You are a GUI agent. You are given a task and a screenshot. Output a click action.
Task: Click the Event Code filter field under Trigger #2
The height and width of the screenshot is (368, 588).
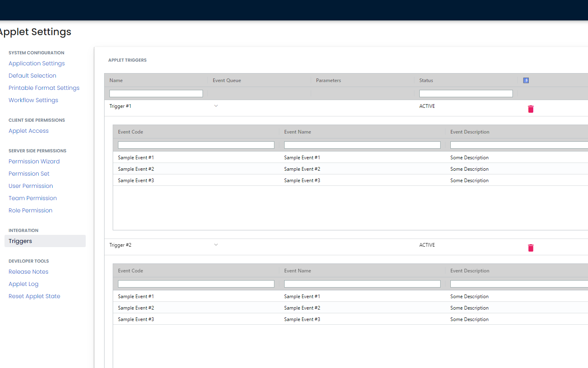point(196,284)
